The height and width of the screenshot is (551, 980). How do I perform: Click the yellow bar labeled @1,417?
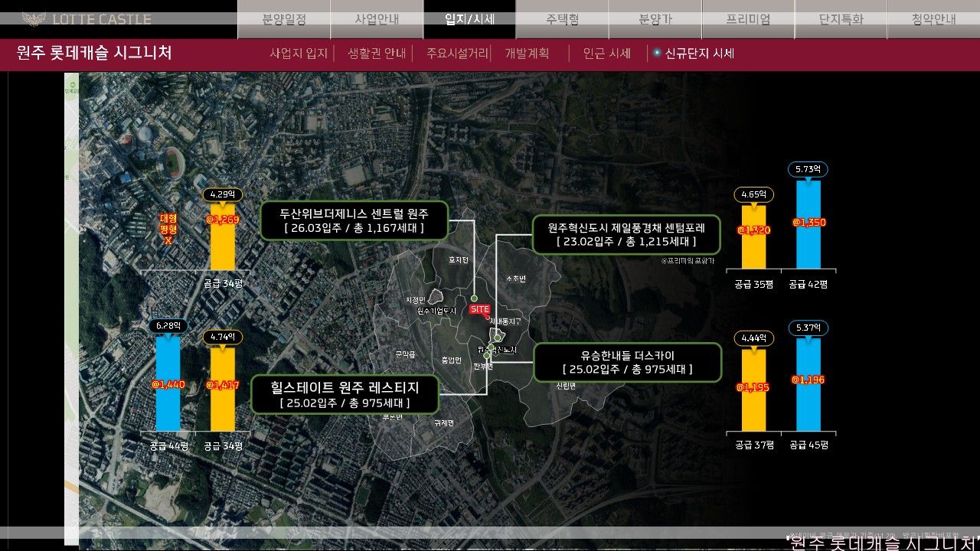click(x=223, y=389)
